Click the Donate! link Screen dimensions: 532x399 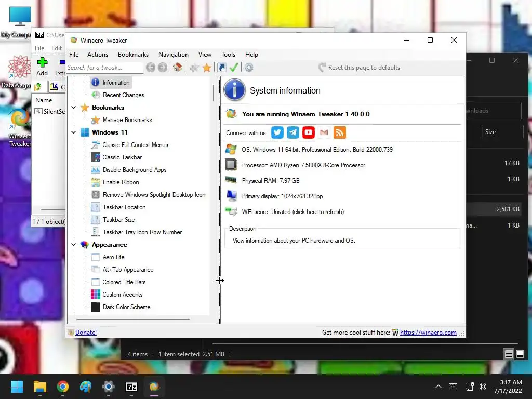coord(86,332)
